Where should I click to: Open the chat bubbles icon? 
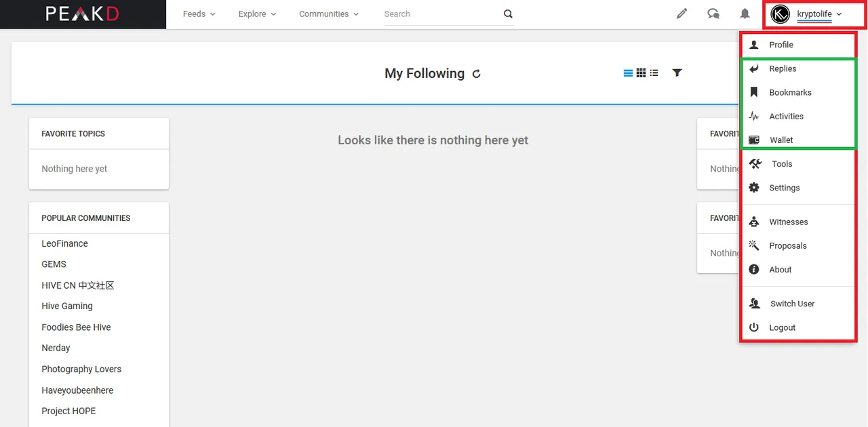(x=713, y=14)
